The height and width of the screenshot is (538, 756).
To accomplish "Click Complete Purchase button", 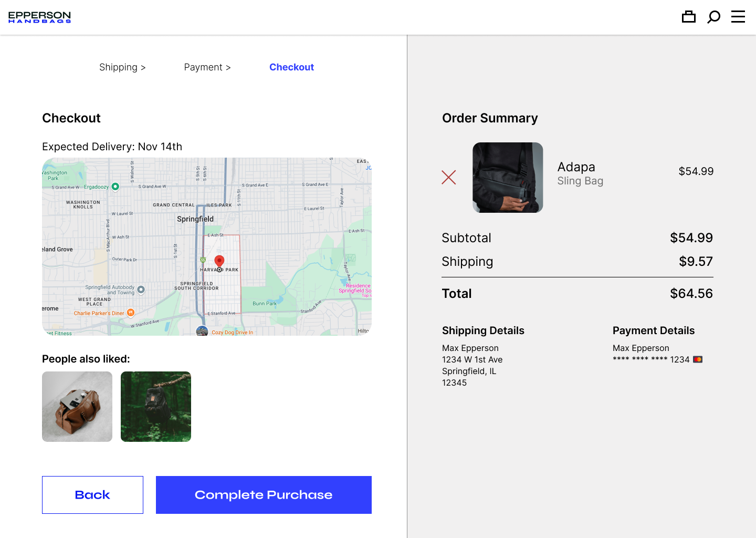I will point(264,495).
